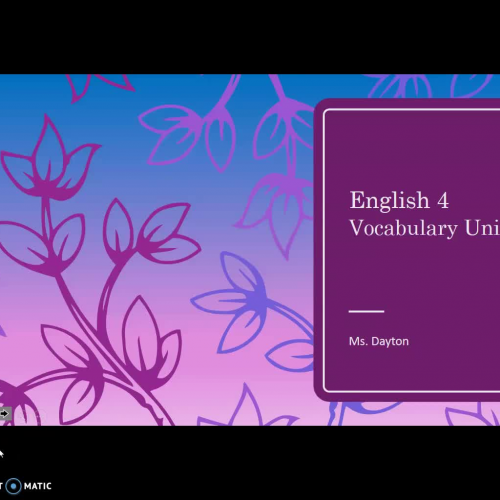
Task: Select the "English 4" title text
Action: point(399,200)
